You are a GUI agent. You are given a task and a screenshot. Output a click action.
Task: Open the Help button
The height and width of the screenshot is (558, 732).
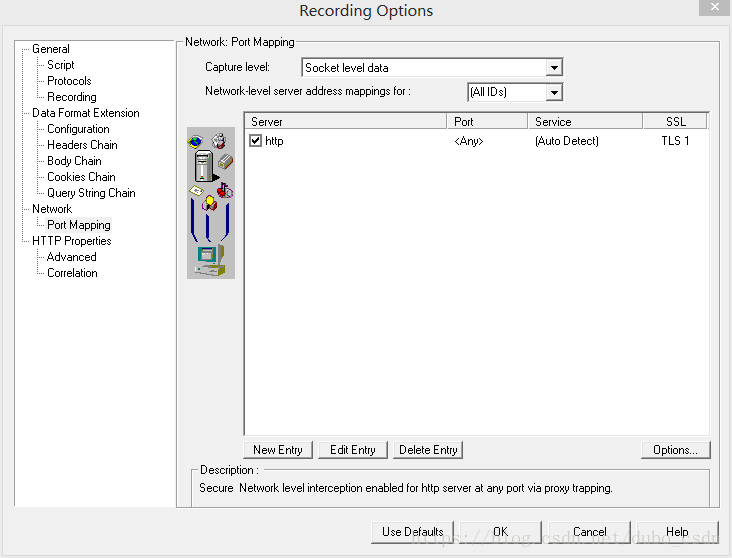tap(677, 532)
